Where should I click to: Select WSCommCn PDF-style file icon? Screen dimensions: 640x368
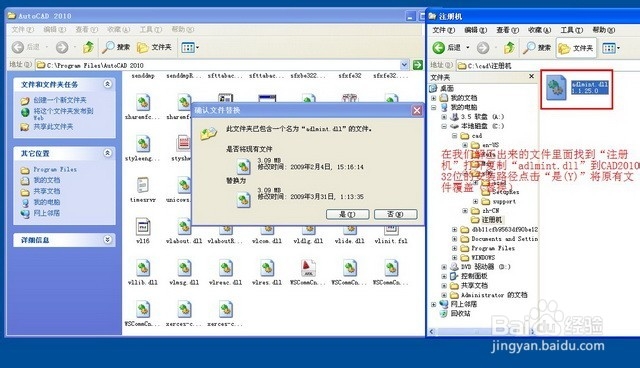pyautogui.click(x=308, y=268)
